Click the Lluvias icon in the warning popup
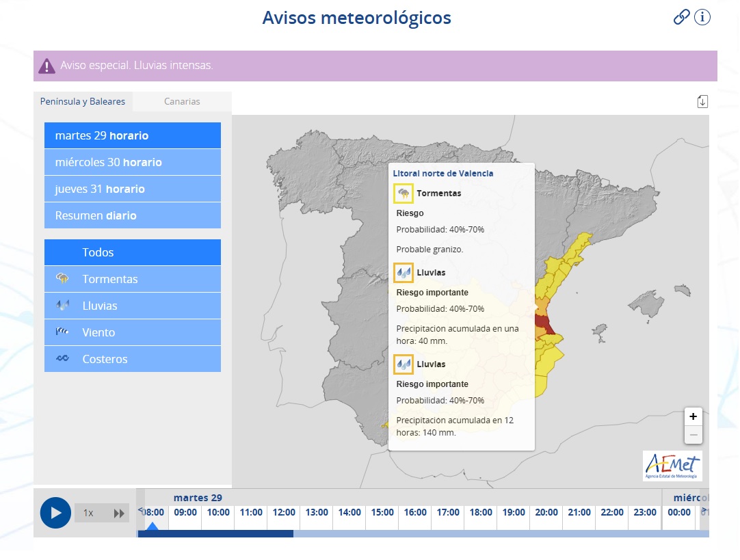740x560 pixels. 404,272
